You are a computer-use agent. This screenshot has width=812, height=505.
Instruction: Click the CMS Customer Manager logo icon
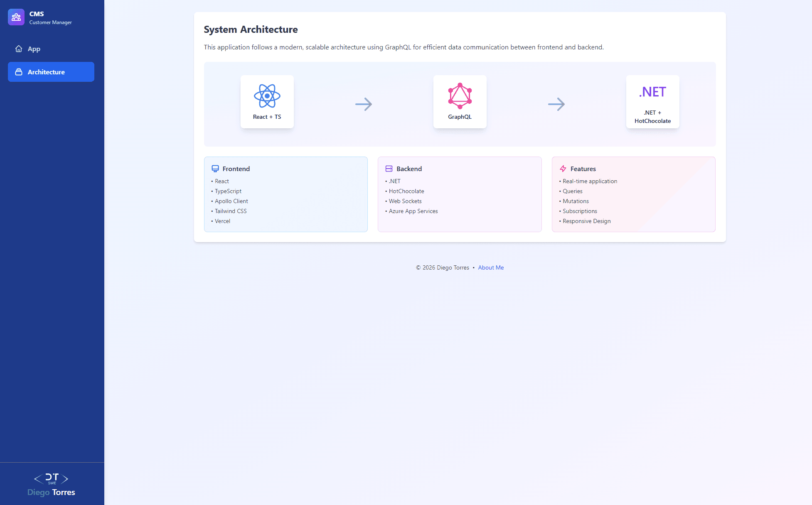click(x=16, y=17)
